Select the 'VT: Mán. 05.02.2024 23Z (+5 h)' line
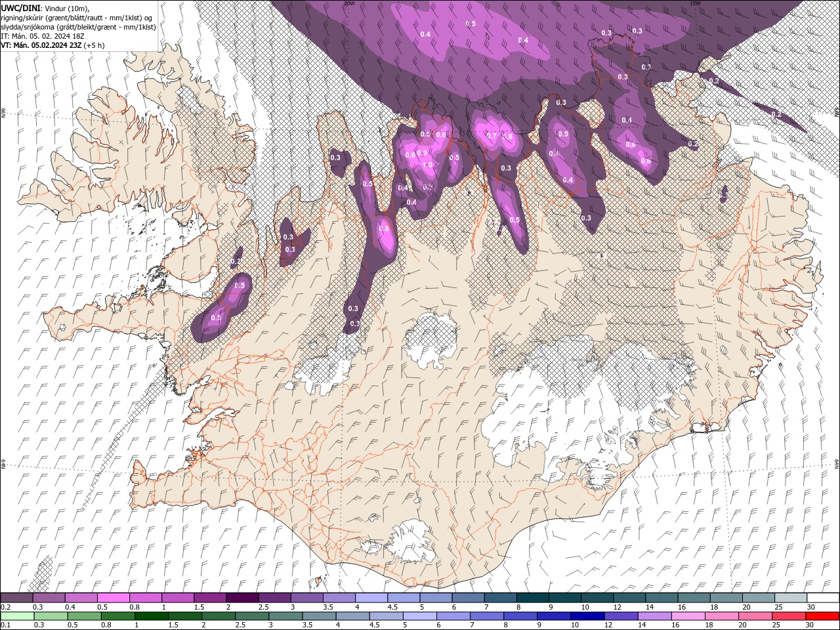 [x=53, y=45]
